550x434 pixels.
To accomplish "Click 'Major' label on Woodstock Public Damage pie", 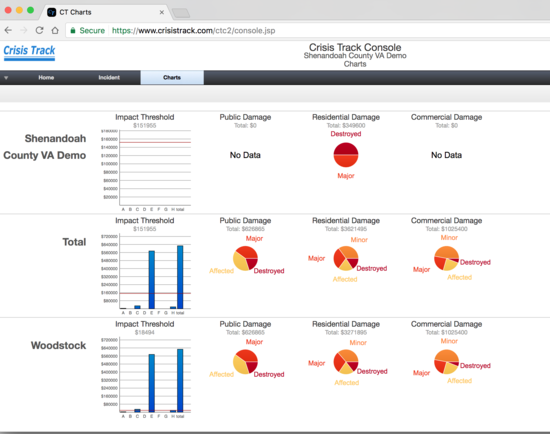I will [254, 342].
